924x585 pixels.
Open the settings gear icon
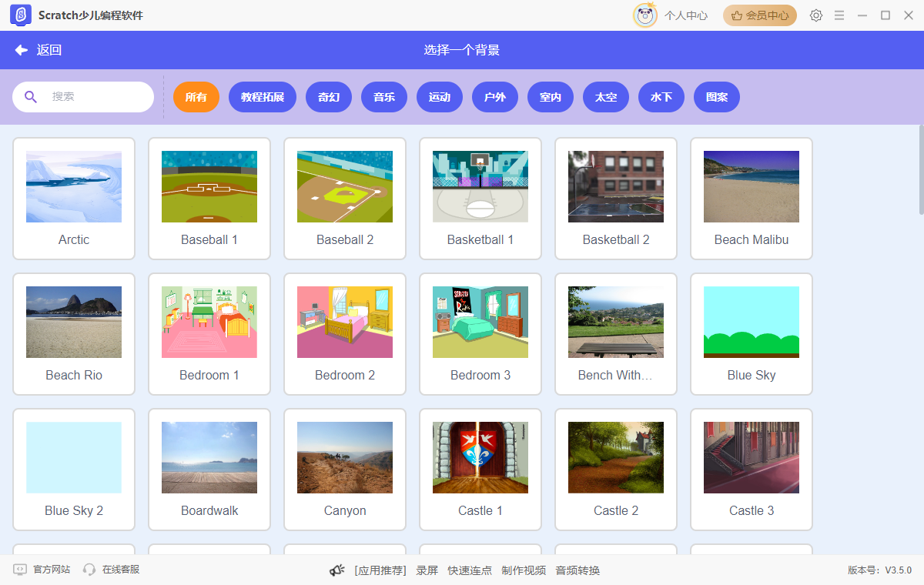tap(815, 15)
